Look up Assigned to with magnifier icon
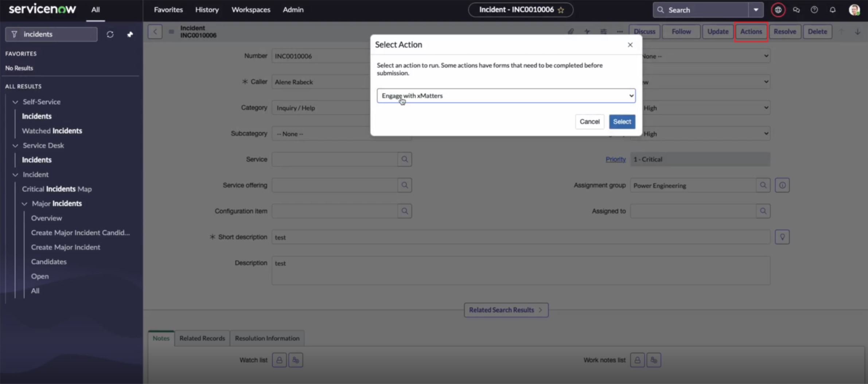 763,211
